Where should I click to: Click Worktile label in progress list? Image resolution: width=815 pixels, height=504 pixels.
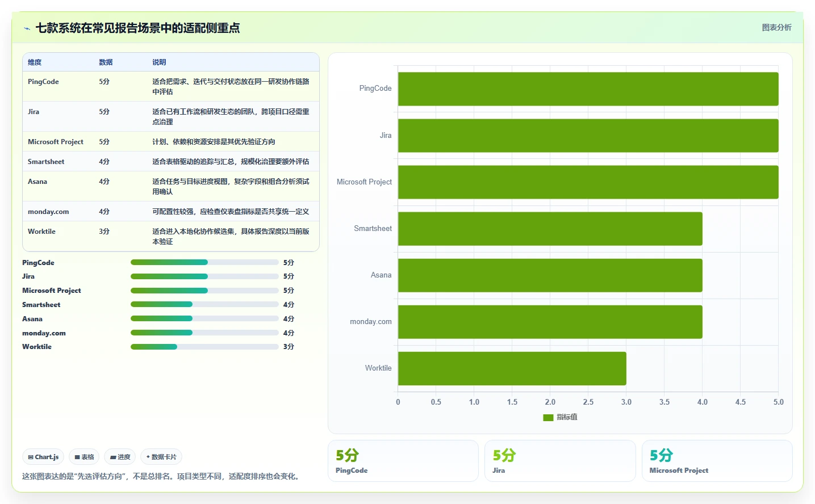coord(37,347)
